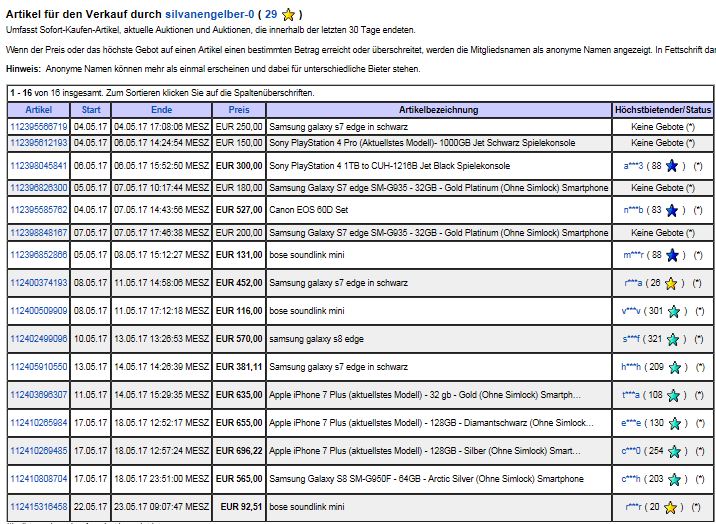716x524 pixels.
Task: Click the yellow feedback star beside seller silvanengelber-0
Action: pos(288,15)
